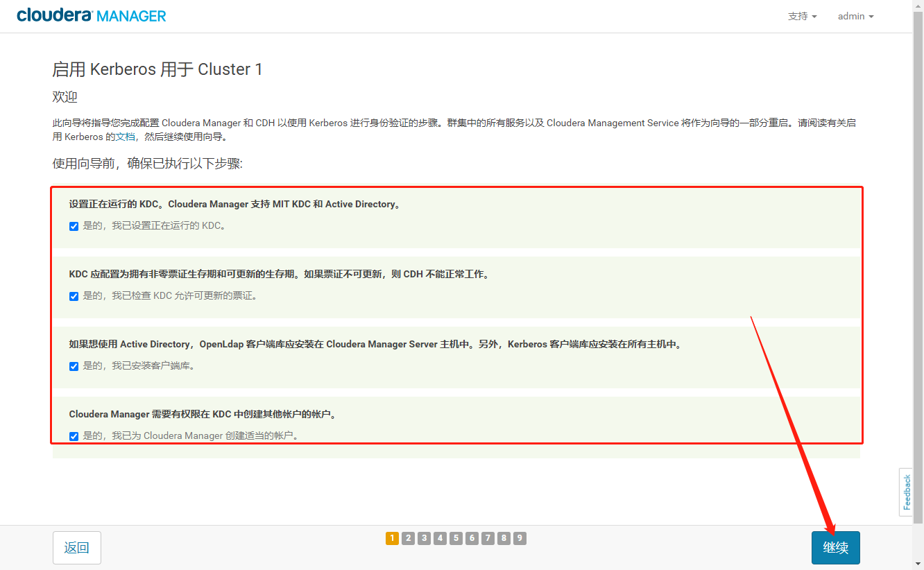Click the KDC 应配置为拥有非零票证生存期 text
This screenshot has height=570, width=924.
(280, 275)
